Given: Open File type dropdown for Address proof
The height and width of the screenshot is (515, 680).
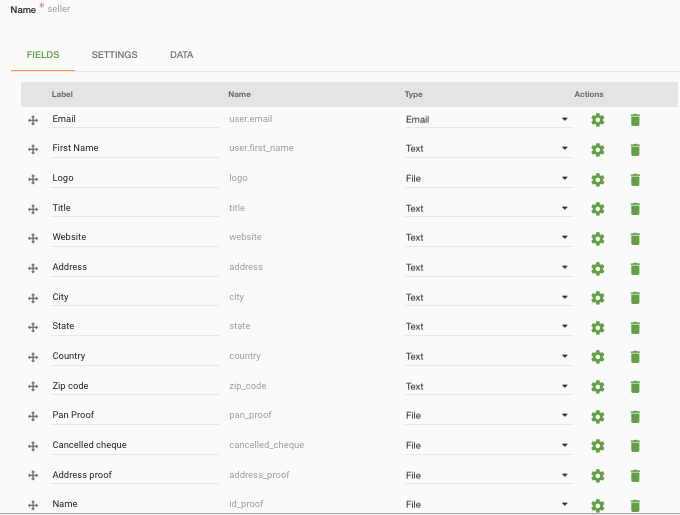Looking at the screenshot, I should tap(488, 476).
